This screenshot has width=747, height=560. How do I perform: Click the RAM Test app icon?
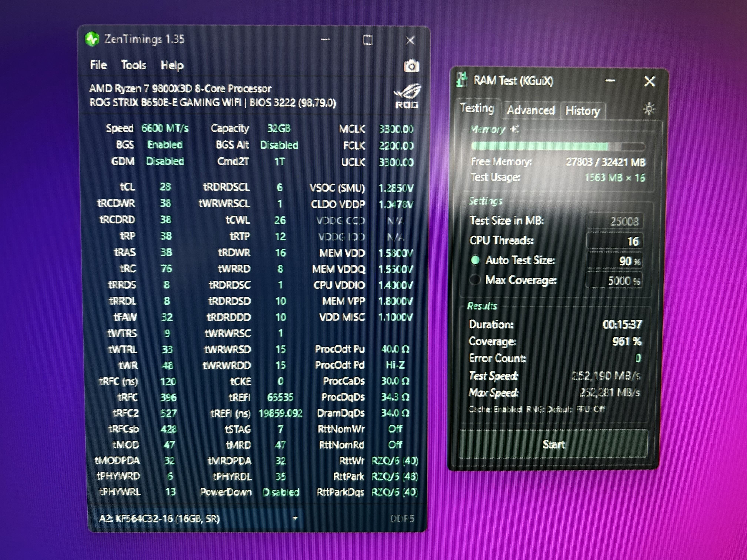pos(462,80)
